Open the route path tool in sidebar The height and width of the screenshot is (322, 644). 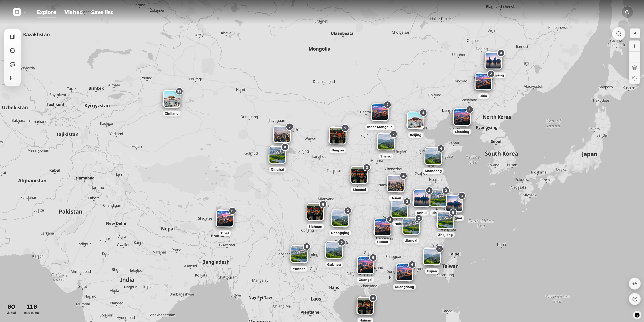coord(13,64)
